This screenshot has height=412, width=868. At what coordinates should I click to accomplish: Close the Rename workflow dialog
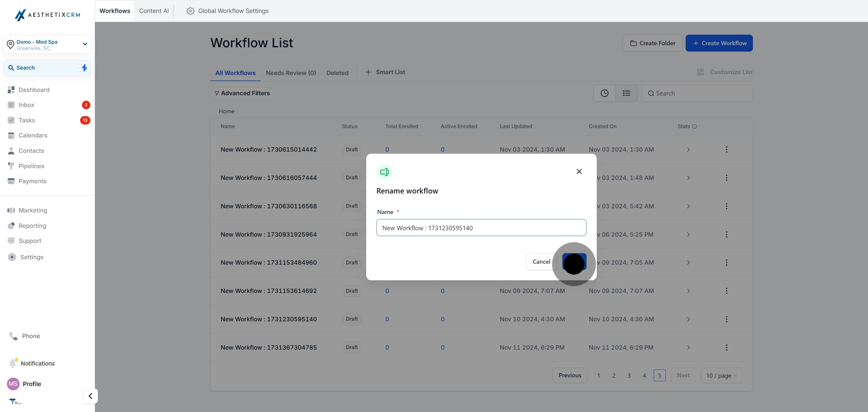tap(579, 171)
